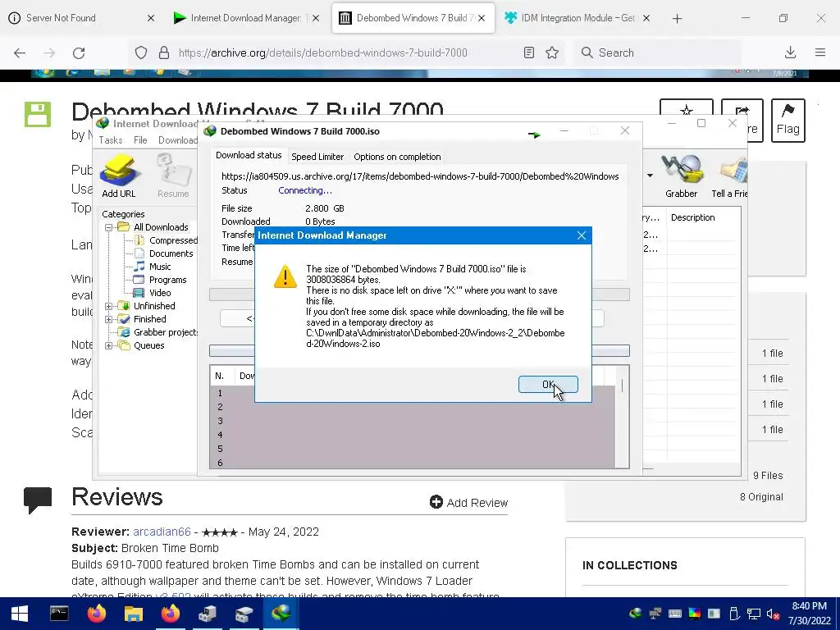Click the IDM tray icon in system tray
Image resolution: width=840 pixels, height=630 pixels.
tap(636, 614)
